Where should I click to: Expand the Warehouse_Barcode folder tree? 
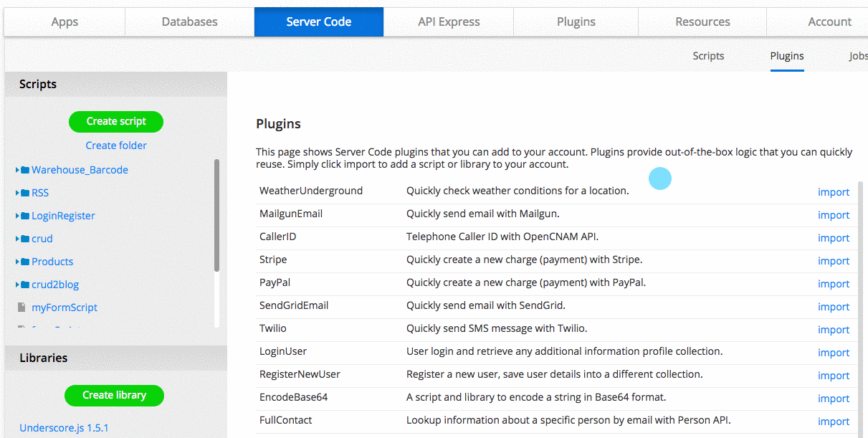(x=16, y=169)
